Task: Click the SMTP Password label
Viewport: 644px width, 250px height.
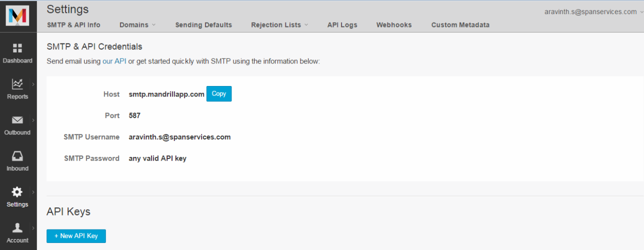Action: click(91, 158)
